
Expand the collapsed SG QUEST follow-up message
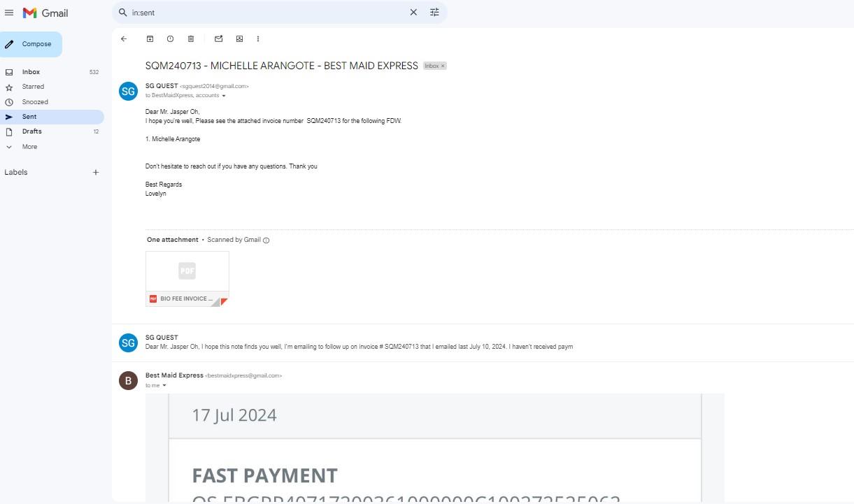(x=483, y=343)
